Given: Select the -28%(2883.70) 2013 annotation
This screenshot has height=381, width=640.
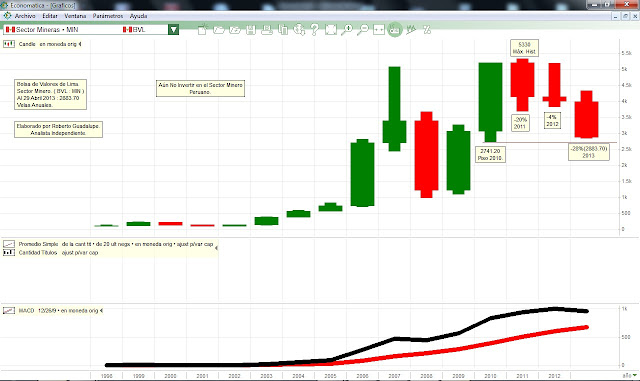Looking at the screenshot, I should click(589, 152).
